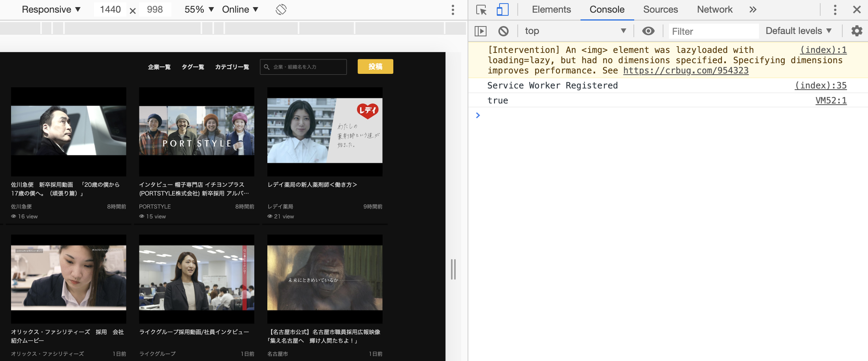Select the inspect element picker tool
This screenshot has height=361, width=868.
point(481,10)
